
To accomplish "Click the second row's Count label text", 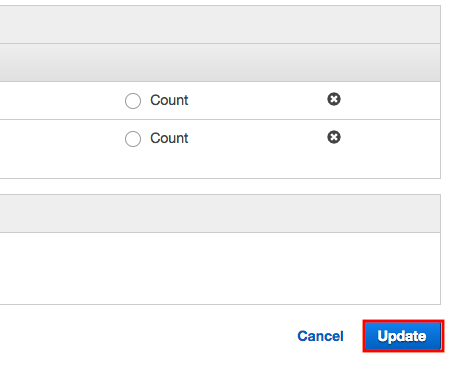I will pyautogui.click(x=169, y=138).
